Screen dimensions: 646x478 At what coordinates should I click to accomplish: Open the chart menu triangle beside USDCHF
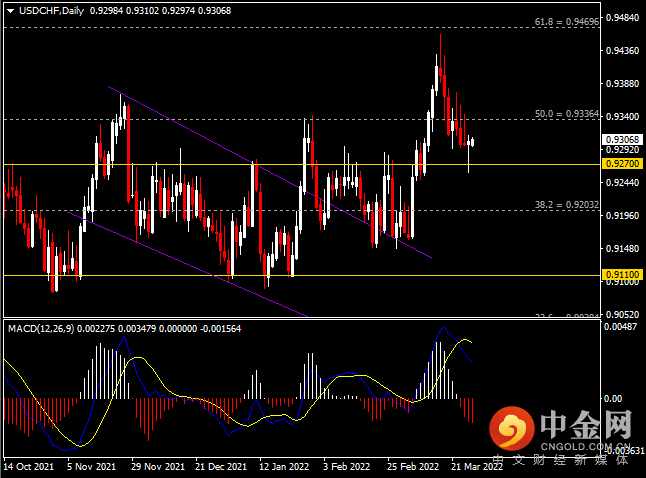point(10,11)
